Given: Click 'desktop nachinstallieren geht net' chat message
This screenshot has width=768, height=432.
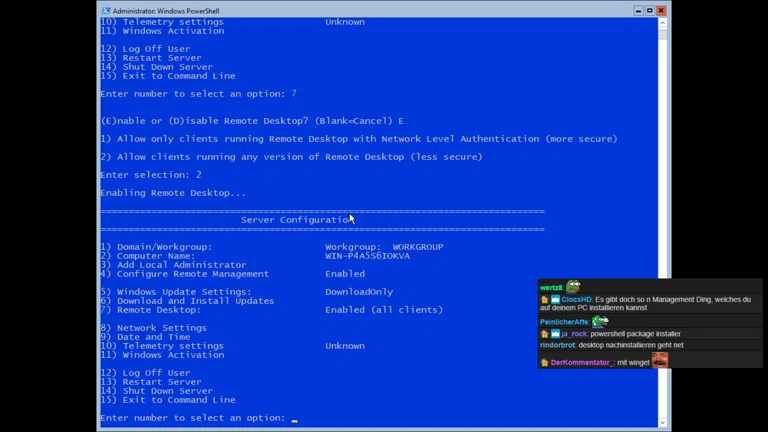Looking at the screenshot, I should (631, 345).
